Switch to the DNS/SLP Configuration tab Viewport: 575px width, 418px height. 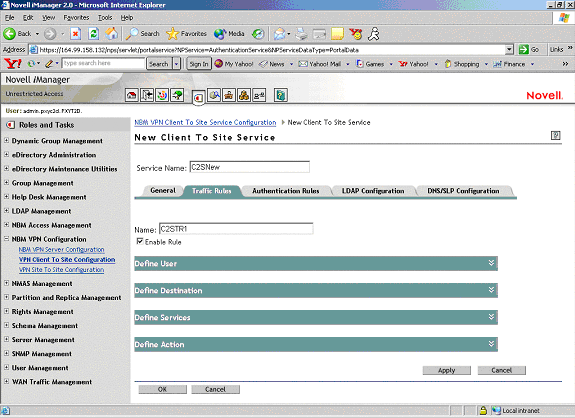pos(463,191)
